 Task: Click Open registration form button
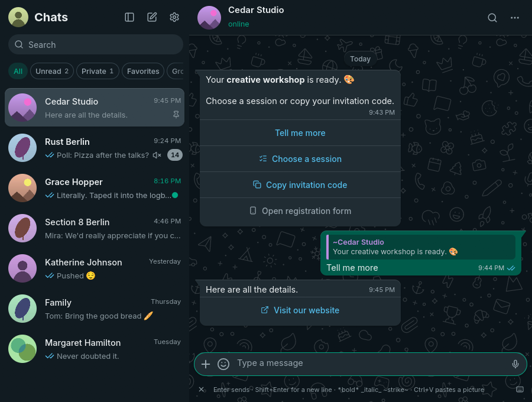point(300,211)
